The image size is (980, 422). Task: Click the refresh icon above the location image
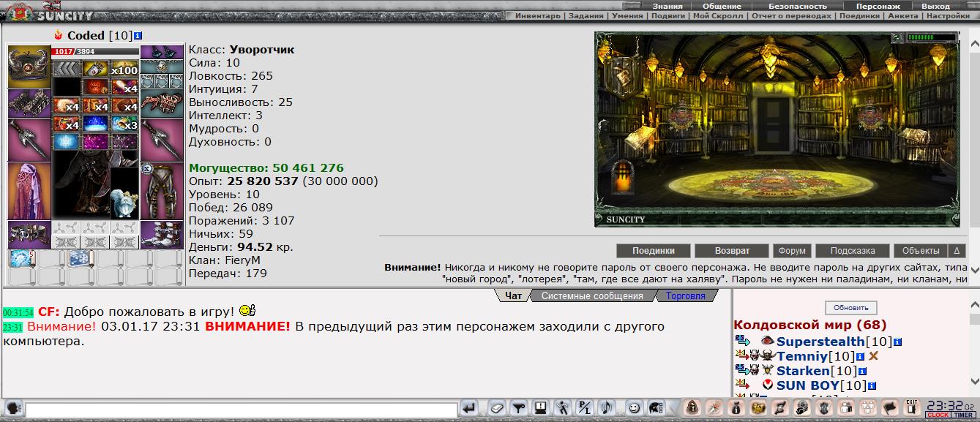897,37
